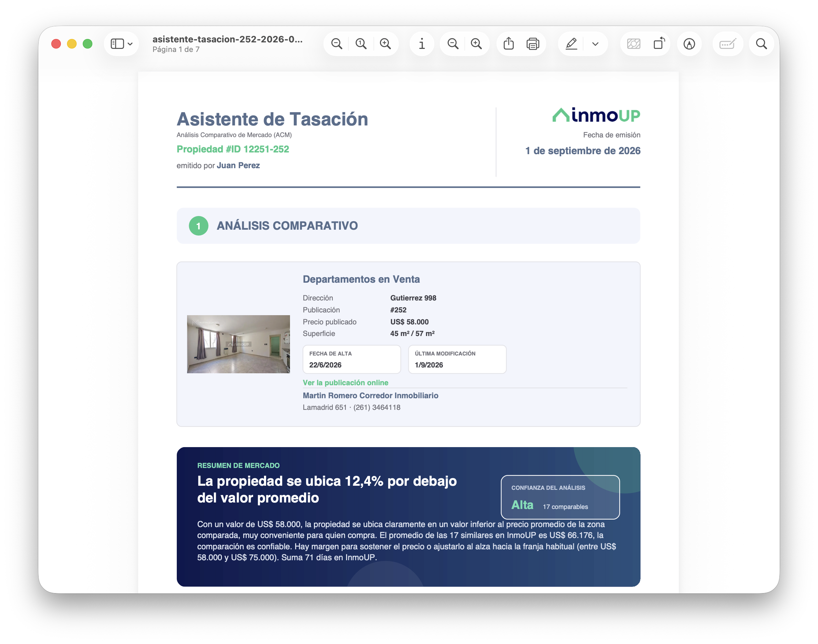Select the 'Asistente de Tasación' heading
818x644 pixels.
[x=272, y=119]
